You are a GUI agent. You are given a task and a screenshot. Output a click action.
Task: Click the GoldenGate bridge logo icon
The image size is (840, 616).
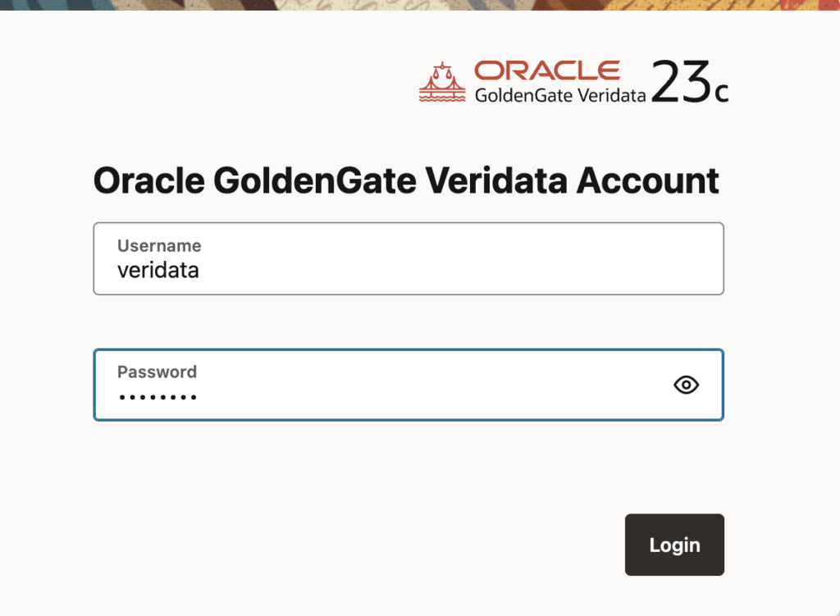point(441,82)
